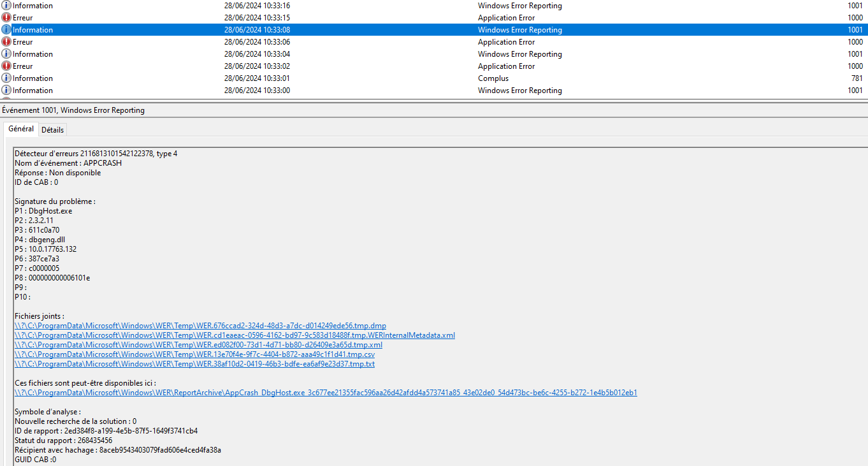This screenshot has width=868, height=466.
Task: Open the WER .tmp.dmp attached file link
Action: click(x=200, y=326)
